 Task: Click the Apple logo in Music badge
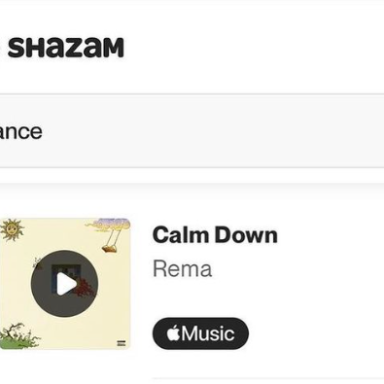[x=173, y=333]
